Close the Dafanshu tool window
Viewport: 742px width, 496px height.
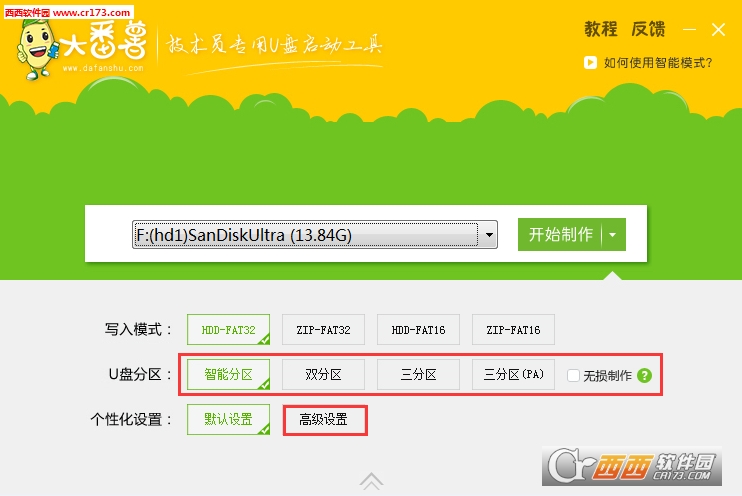(718, 30)
